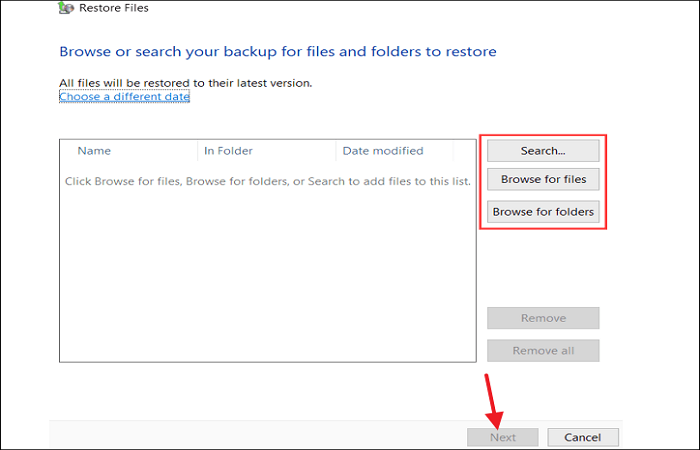700x450 pixels.
Task: Sort by the Date modified column header
Action: (383, 151)
